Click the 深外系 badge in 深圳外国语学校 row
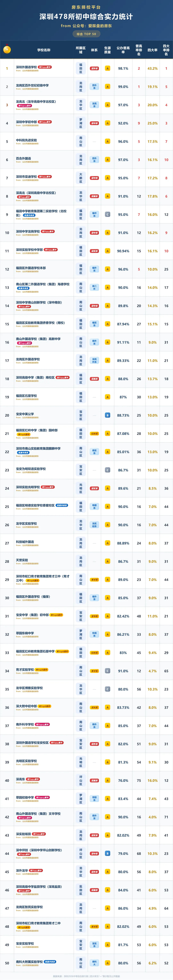This screenshot has height=980, width=173. point(95,68)
